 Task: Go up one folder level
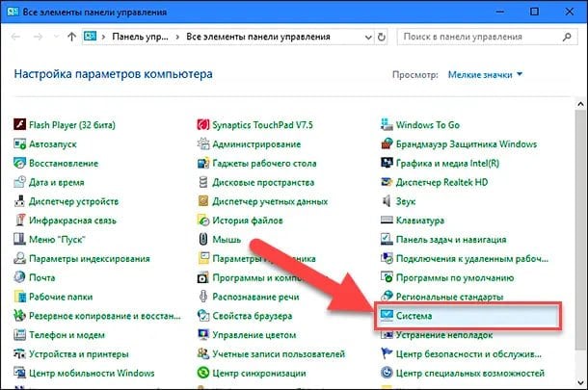point(71,37)
